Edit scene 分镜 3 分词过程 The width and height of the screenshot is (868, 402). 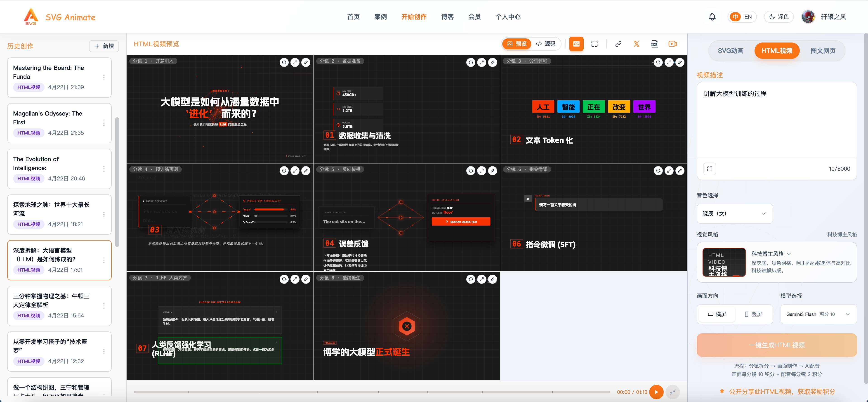pyautogui.click(x=680, y=62)
